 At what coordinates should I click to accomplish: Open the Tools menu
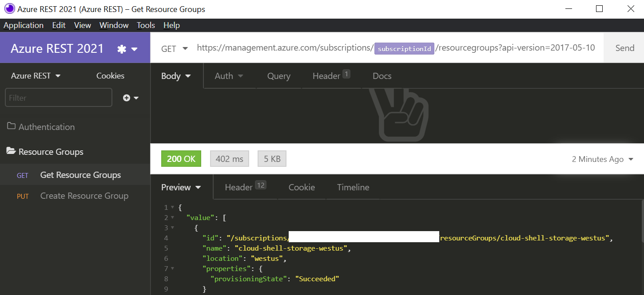point(146,25)
